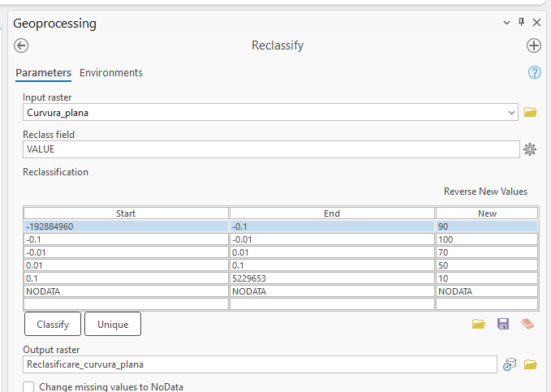Browse for input raster folder icon
551x392 pixels.
click(x=531, y=113)
